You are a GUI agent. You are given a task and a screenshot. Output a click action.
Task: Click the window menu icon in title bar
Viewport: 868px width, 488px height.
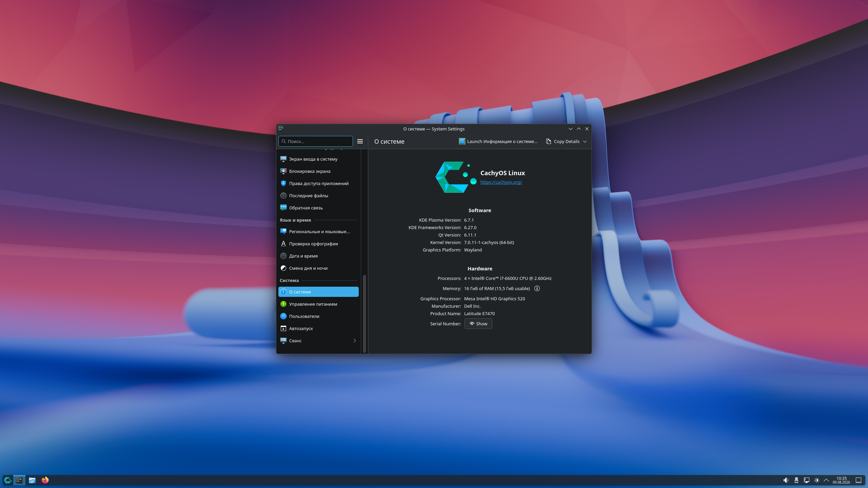(281, 128)
